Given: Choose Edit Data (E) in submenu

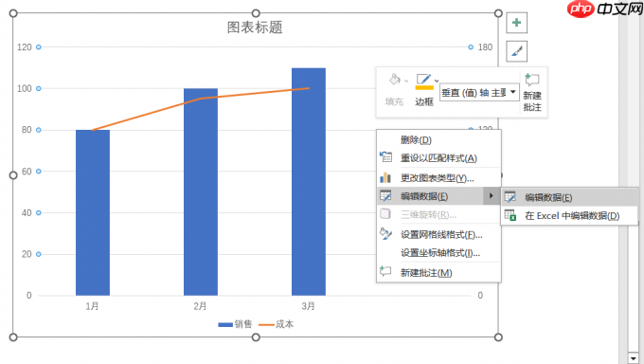Looking at the screenshot, I should pos(570,197).
